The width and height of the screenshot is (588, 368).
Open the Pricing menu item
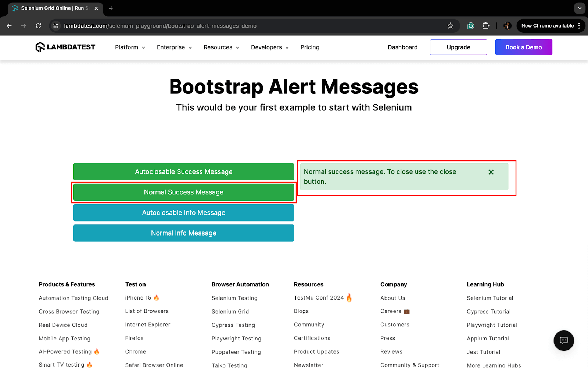pyautogui.click(x=310, y=47)
